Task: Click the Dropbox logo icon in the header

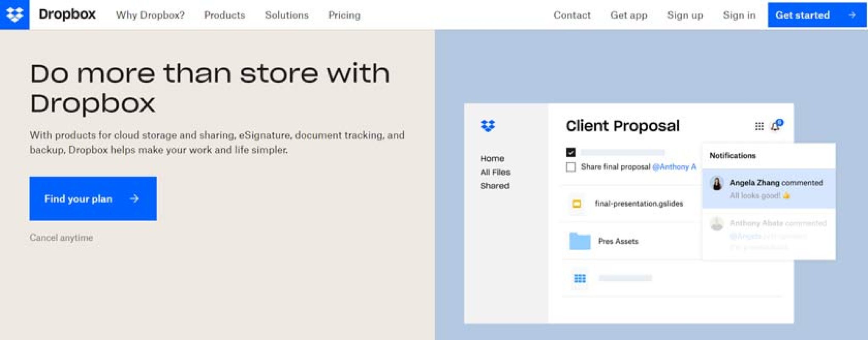Action: click(x=14, y=14)
